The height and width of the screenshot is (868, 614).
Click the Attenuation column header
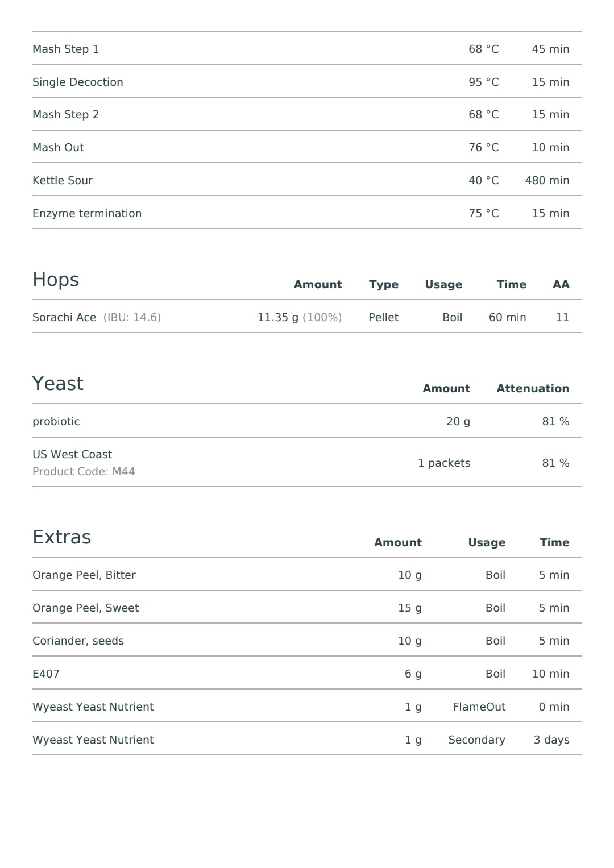(533, 388)
